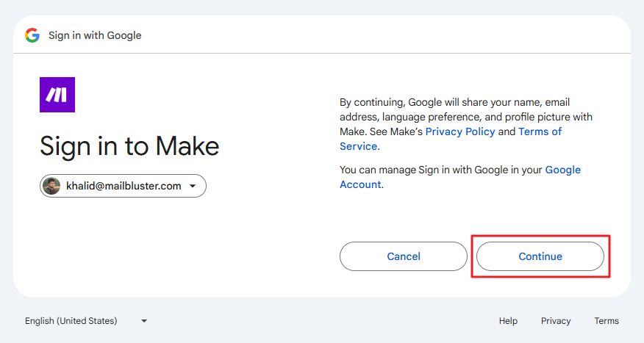The image size is (644, 343).
Task: Select the khalid@mailbluster.com email text
Action: pos(124,186)
